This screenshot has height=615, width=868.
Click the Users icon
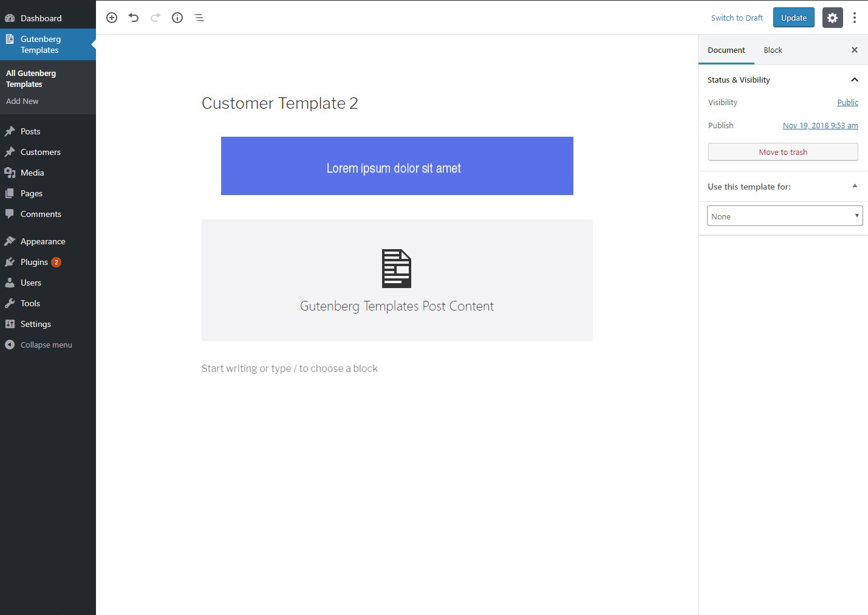(x=10, y=283)
